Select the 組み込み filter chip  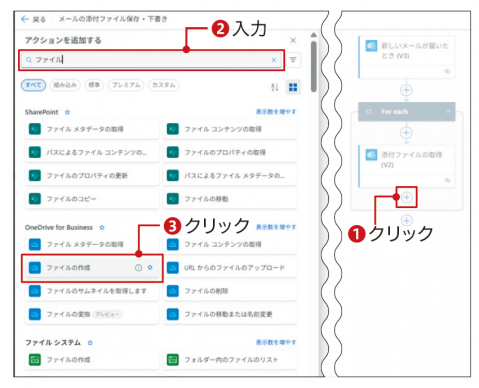coord(65,85)
